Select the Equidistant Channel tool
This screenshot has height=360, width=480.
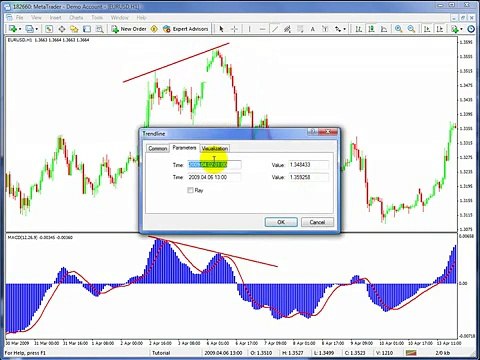coord(287,29)
